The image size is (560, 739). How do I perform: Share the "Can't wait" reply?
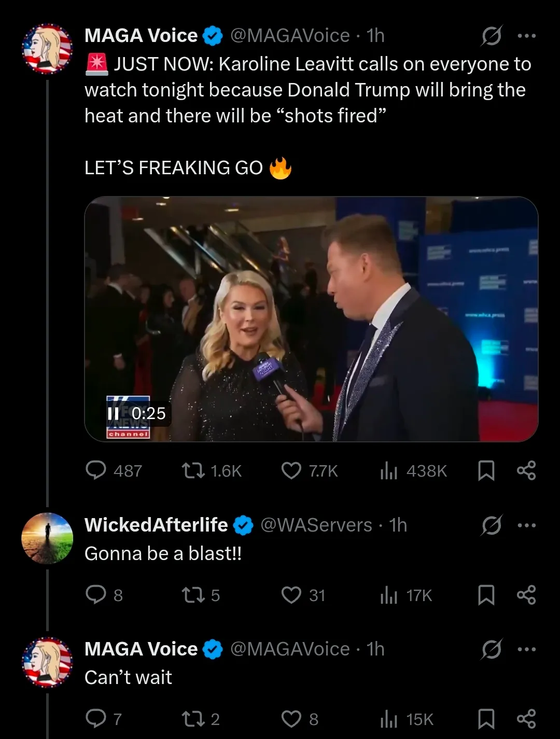526,719
